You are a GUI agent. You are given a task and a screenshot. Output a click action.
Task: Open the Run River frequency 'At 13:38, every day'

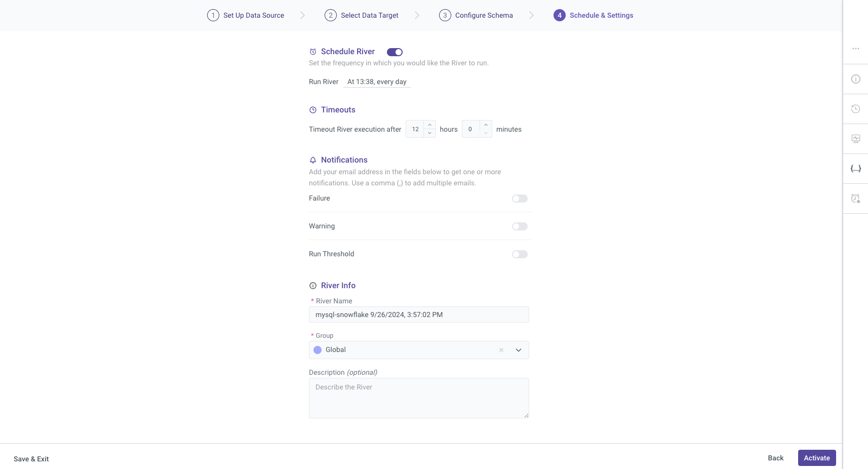pyautogui.click(x=377, y=82)
